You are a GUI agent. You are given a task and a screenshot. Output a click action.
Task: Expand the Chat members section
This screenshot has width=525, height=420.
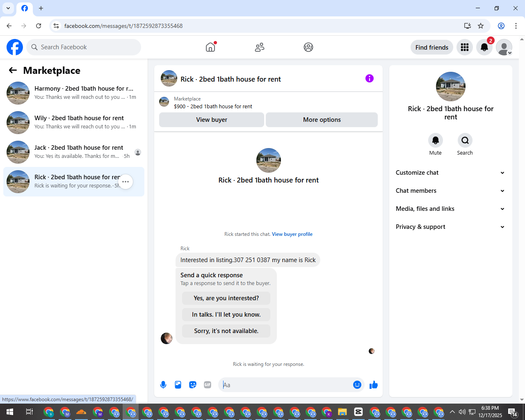pyautogui.click(x=450, y=191)
